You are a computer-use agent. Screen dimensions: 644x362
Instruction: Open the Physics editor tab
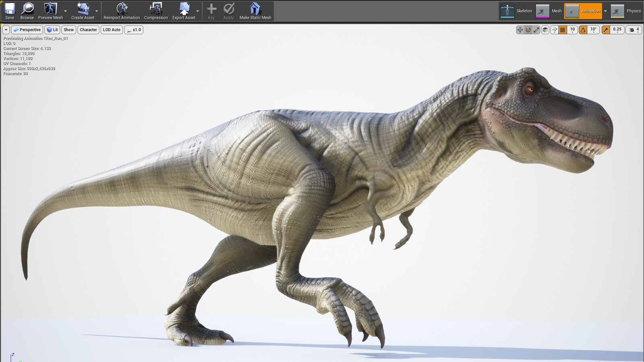click(x=634, y=11)
